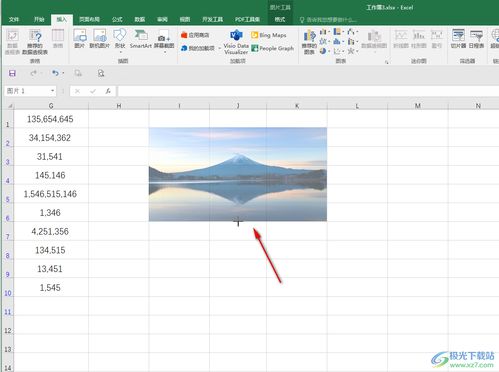Select the SmartArt icon in the ribbon

point(141,39)
